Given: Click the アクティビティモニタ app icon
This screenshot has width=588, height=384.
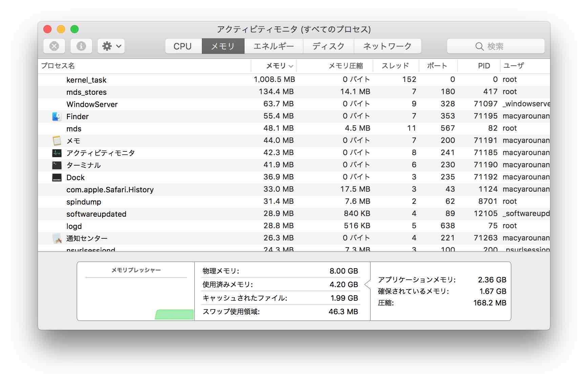Looking at the screenshot, I should 57,153.
